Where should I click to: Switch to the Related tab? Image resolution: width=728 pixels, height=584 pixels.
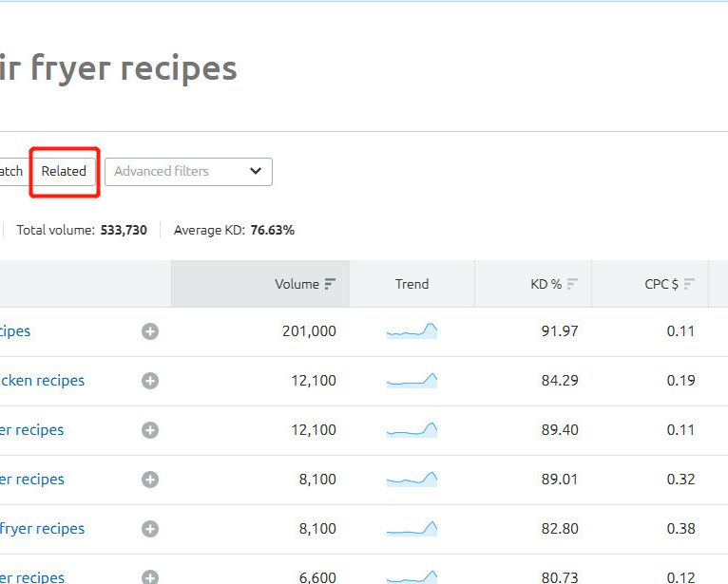point(64,172)
